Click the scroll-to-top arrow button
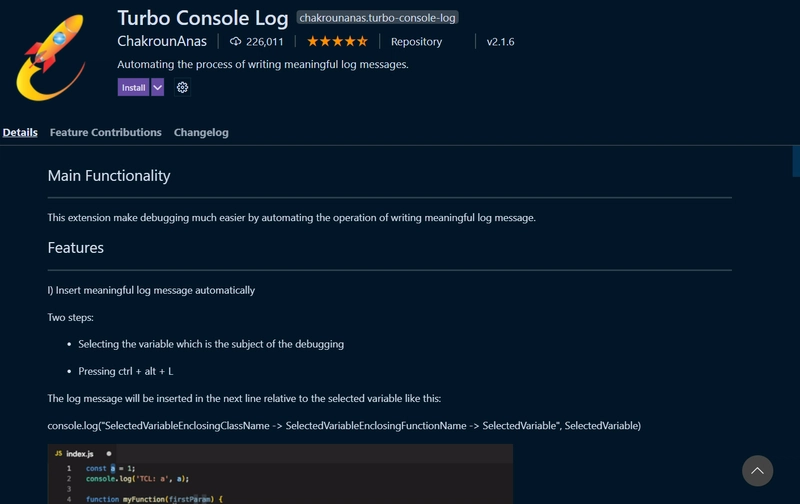 [757, 470]
